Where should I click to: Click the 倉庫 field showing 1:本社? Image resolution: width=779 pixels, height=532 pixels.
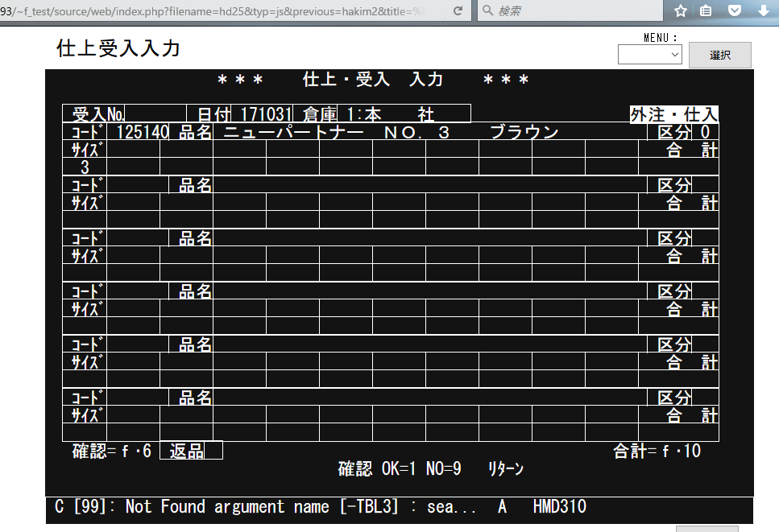(x=406, y=114)
